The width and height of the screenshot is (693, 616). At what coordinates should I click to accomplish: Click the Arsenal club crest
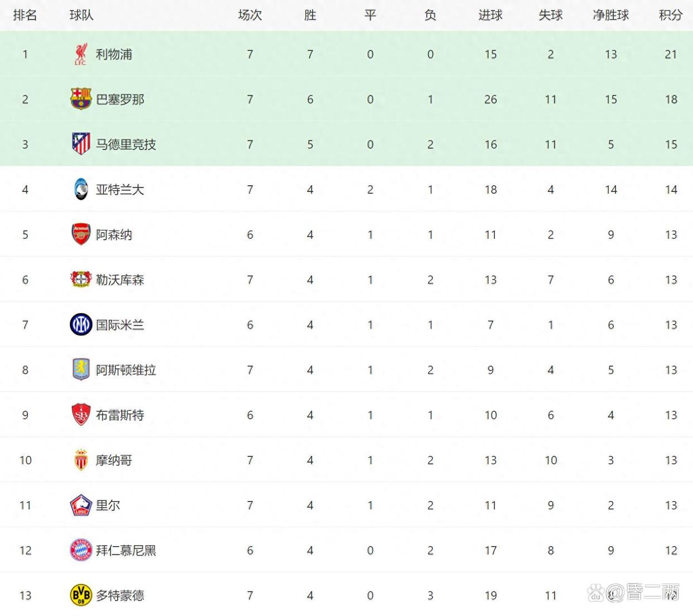pyautogui.click(x=81, y=234)
